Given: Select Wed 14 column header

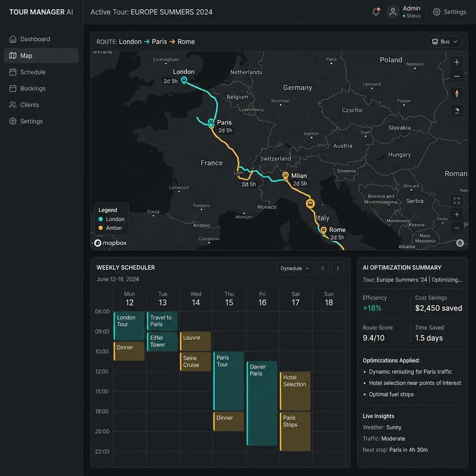Looking at the screenshot, I should [196, 299].
